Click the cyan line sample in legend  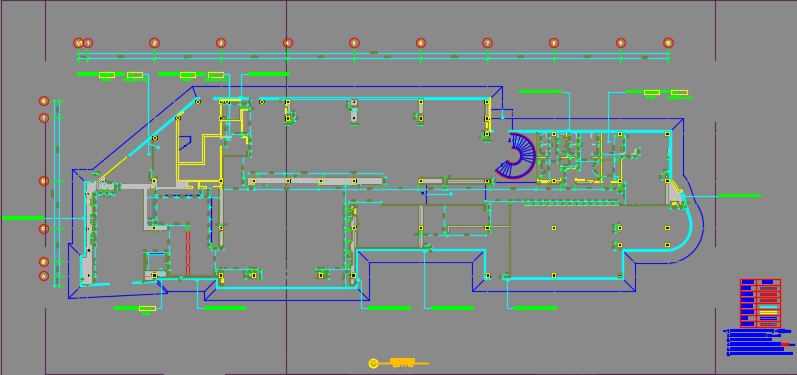click(x=769, y=307)
